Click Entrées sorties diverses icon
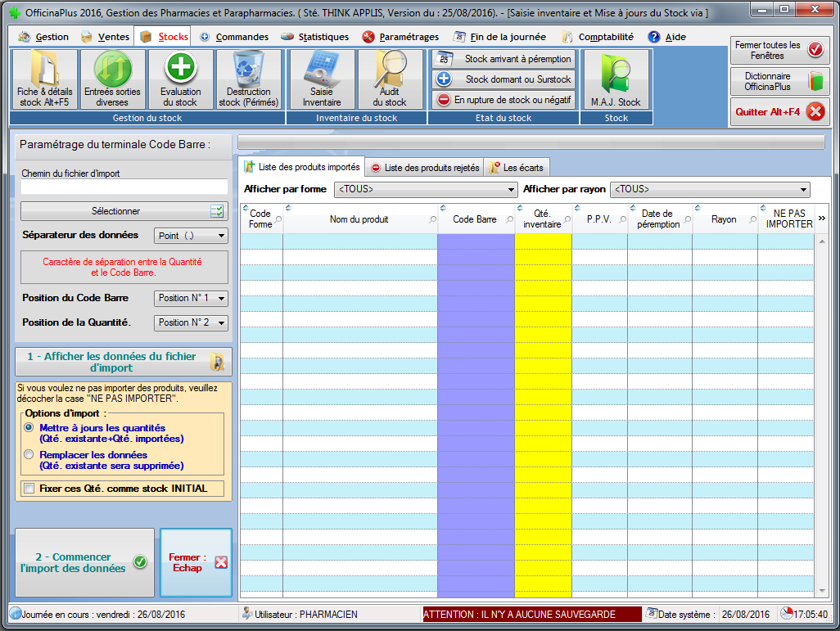The height and width of the screenshot is (631, 840). click(112, 79)
